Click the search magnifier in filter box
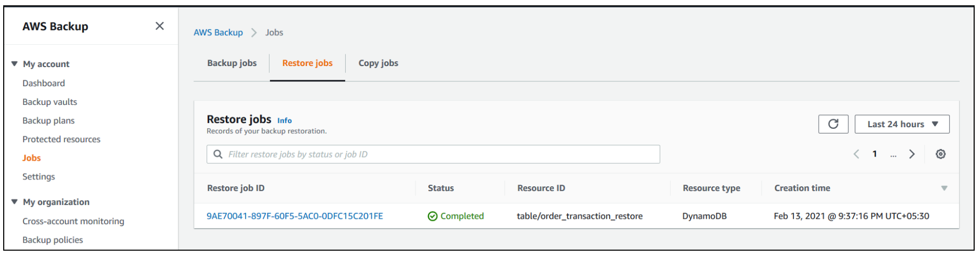 [x=218, y=154]
